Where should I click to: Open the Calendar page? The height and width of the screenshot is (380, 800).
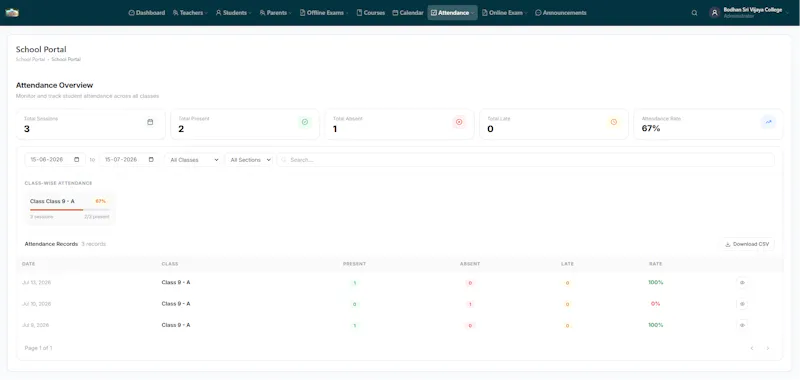408,13
